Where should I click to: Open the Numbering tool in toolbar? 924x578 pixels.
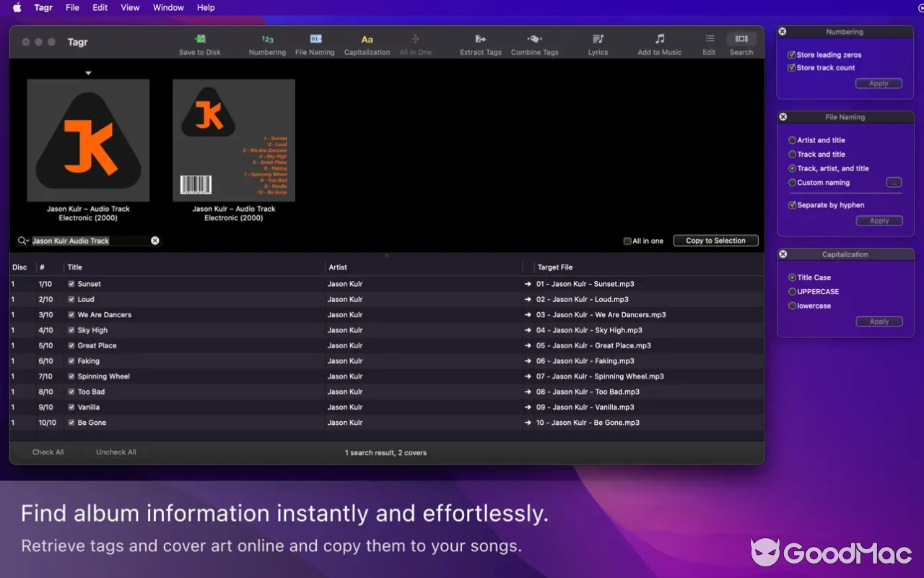point(267,40)
